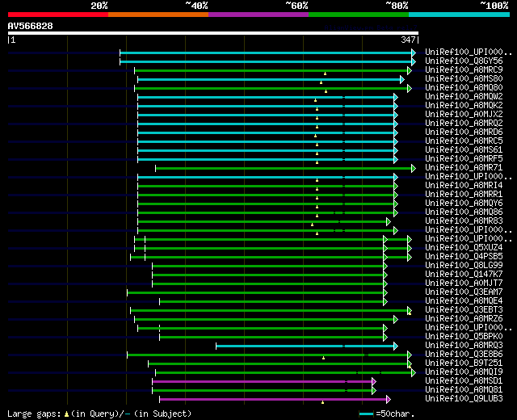517x420 pixels.
Task: Select the UniRef100_A8MQ86 label
Action: pos(464,212)
